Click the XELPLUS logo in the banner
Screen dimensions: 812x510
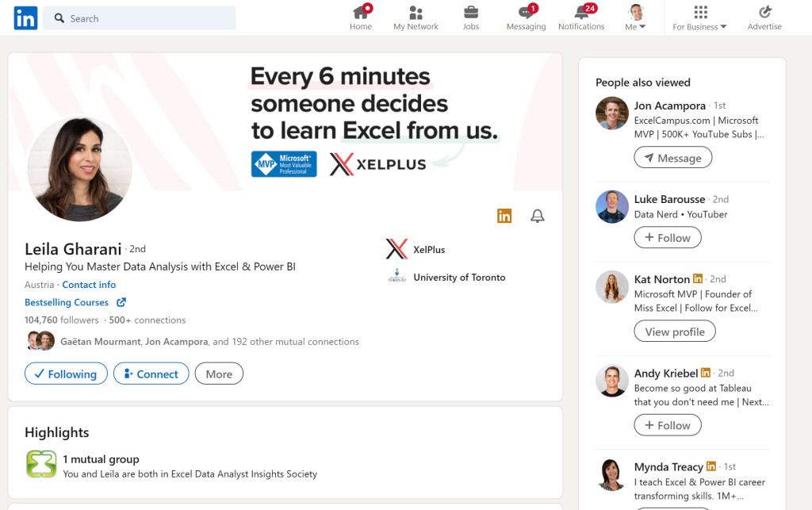[378, 164]
